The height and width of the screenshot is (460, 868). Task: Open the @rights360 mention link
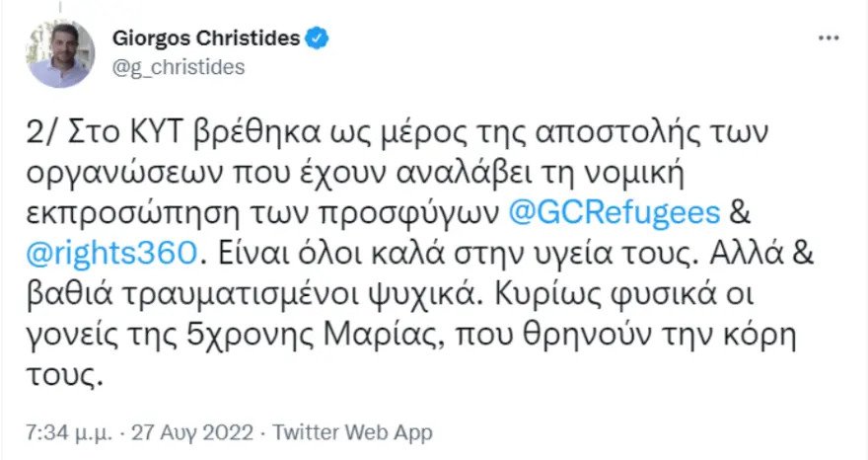(x=111, y=254)
